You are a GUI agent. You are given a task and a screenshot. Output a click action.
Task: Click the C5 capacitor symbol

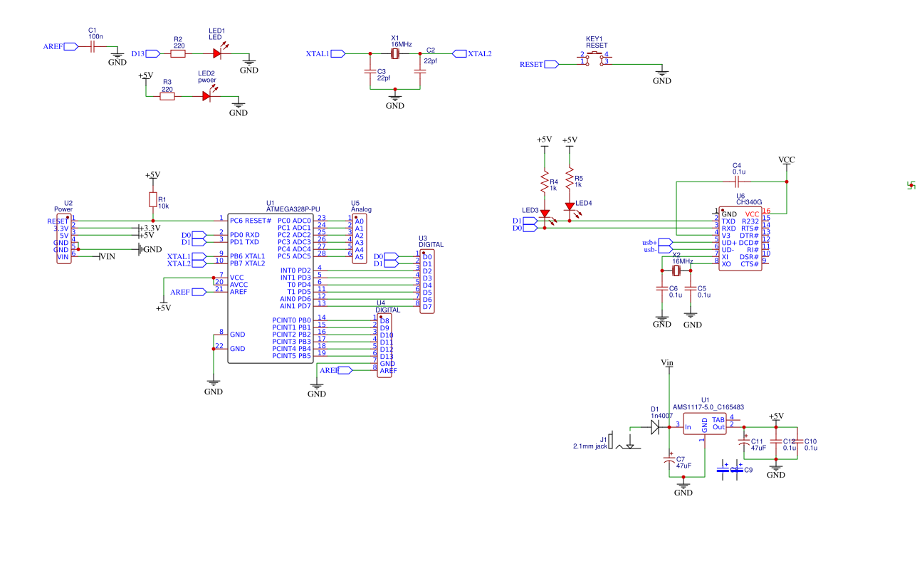pyautogui.click(x=691, y=289)
